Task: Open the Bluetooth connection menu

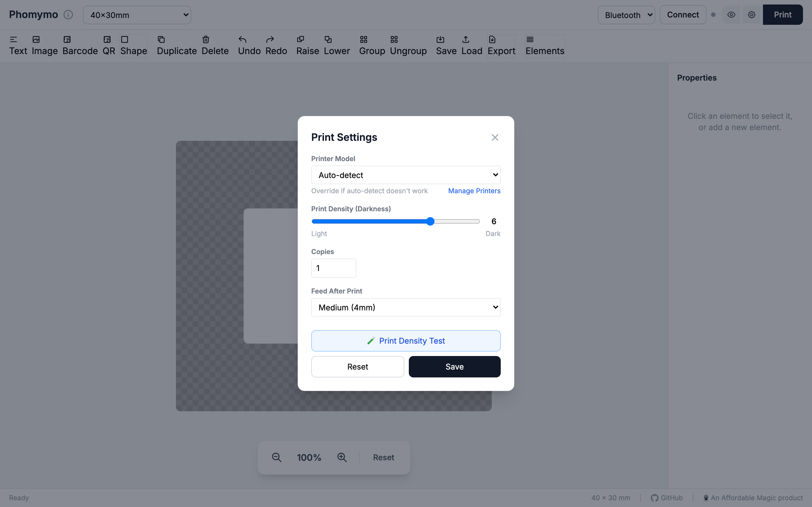Action: click(x=626, y=15)
